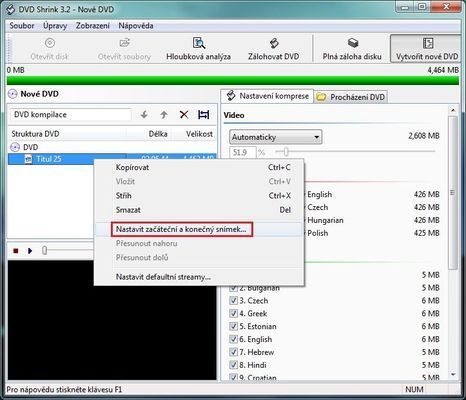This screenshot has width=466, height=400.
Task: Toggle subtitle 4. Greek checkbox
Action: pyautogui.click(x=233, y=314)
